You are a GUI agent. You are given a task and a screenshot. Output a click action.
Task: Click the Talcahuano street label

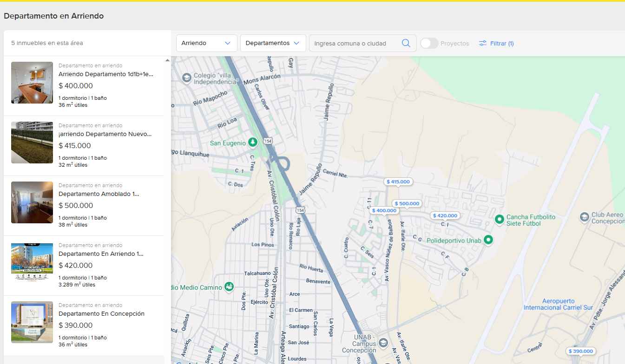pyautogui.click(x=257, y=273)
